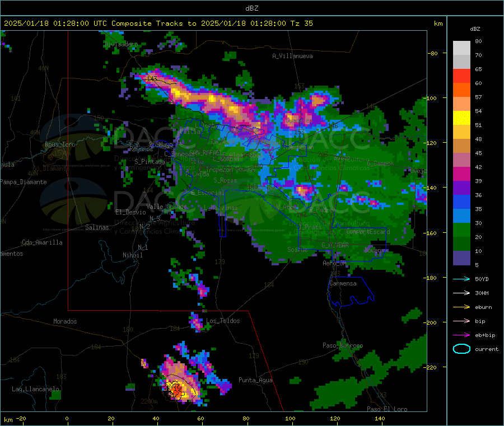Pick the blue swatch between 36 and 35

461,202
